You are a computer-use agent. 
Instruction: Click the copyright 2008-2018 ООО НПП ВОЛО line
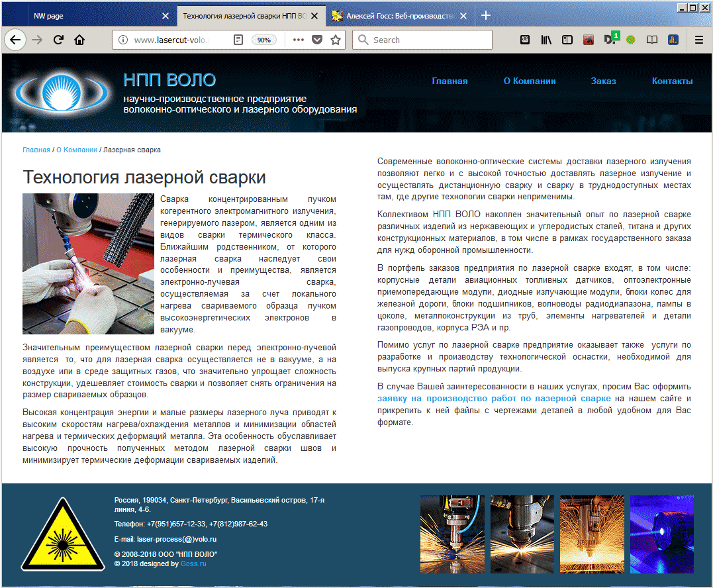pyautogui.click(x=166, y=554)
